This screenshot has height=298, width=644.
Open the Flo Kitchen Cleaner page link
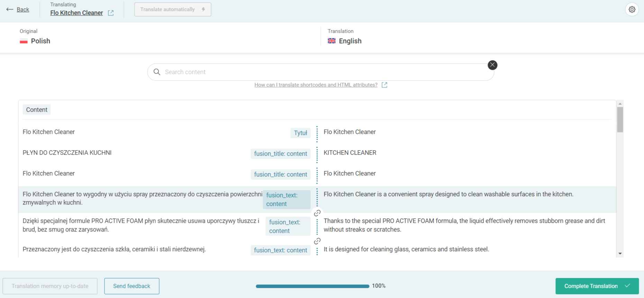point(76,13)
